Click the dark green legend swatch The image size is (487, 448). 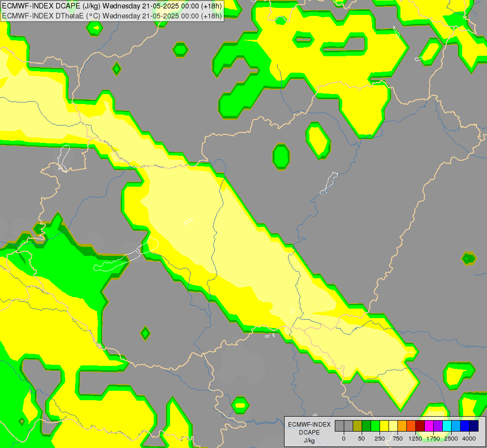pyautogui.click(x=367, y=426)
